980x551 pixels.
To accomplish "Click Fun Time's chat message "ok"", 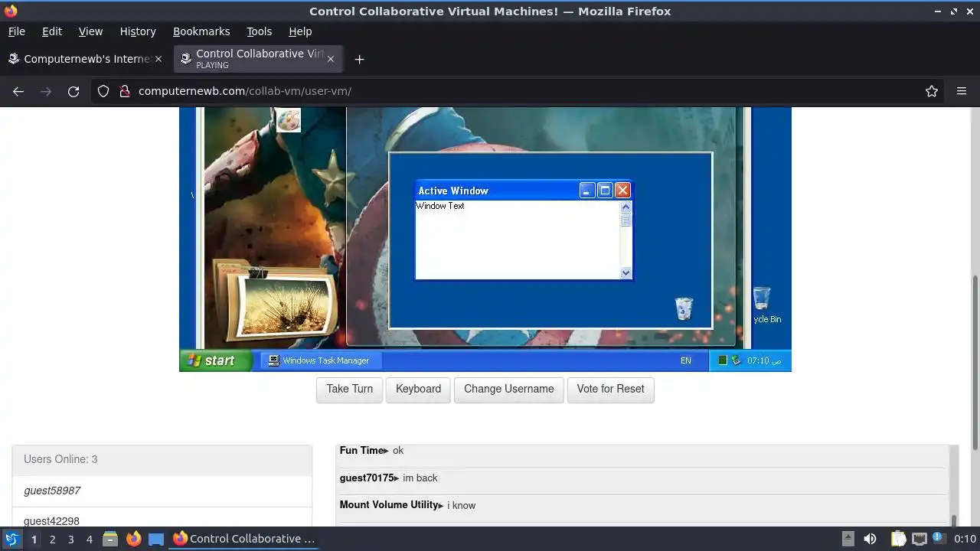I will (398, 451).
